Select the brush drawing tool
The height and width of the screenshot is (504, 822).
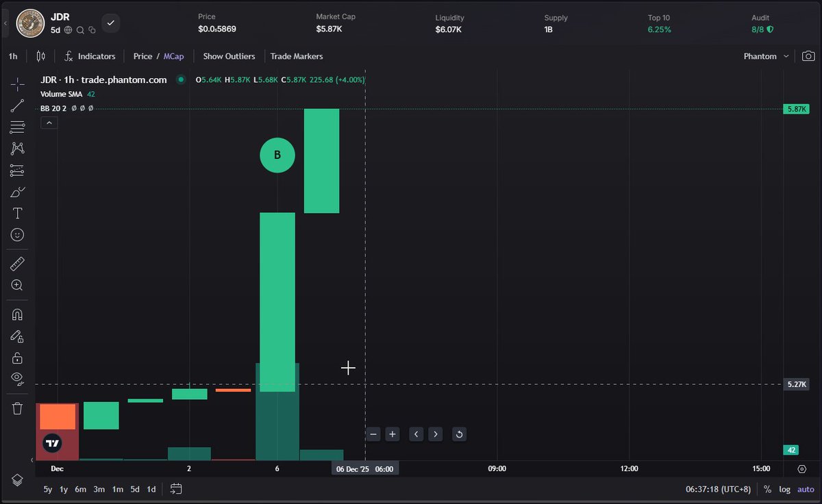click(17, 192)
